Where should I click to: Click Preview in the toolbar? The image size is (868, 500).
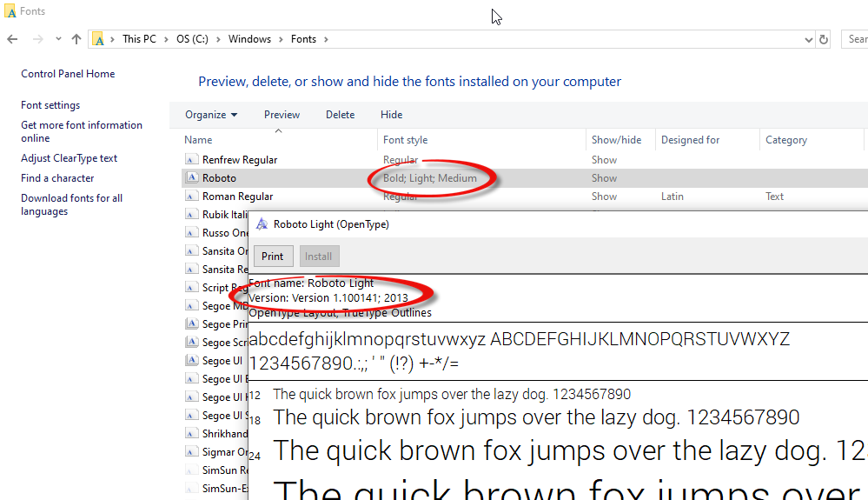pyautogui.click(x=282, y=115)
